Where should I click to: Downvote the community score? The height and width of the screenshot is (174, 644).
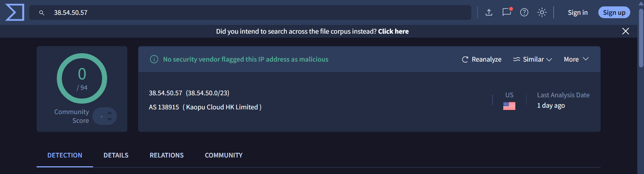[x=110, y=119]
